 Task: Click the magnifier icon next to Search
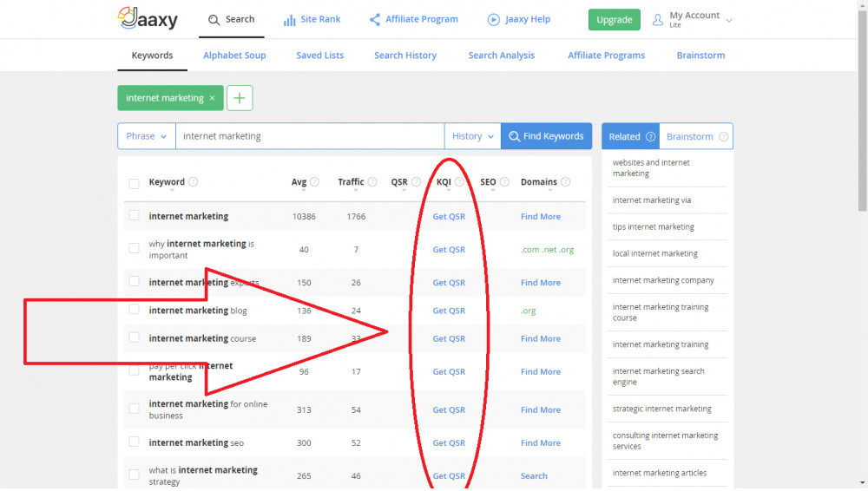tap(214, 20)
